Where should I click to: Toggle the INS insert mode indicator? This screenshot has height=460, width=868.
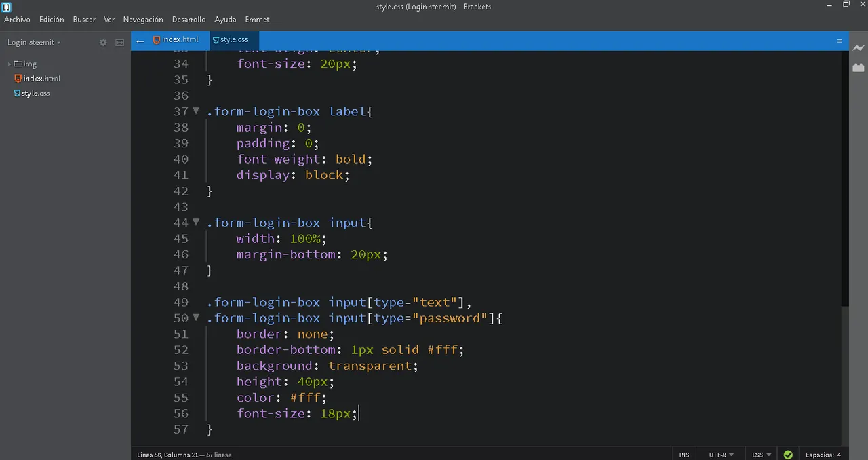[684, 455]
